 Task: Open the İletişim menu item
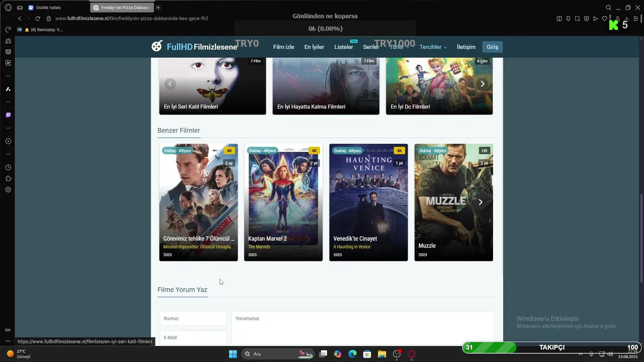click(x=466, y=47)
